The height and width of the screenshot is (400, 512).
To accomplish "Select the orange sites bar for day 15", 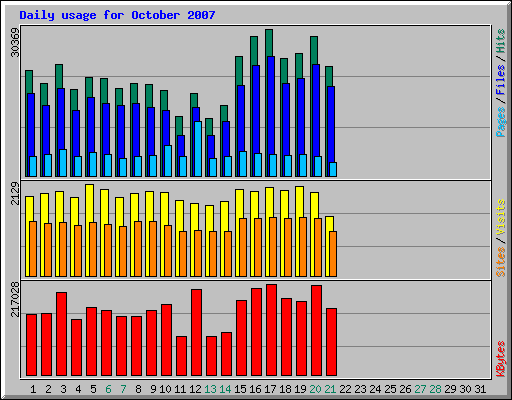I will (x=243, y=248).
